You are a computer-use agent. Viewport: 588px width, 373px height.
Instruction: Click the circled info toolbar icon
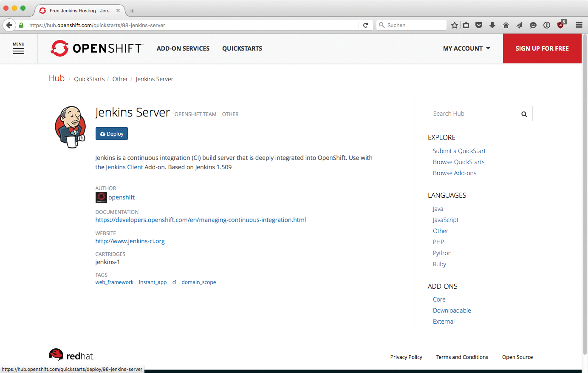pyautogui.click(x=547, y=25)
